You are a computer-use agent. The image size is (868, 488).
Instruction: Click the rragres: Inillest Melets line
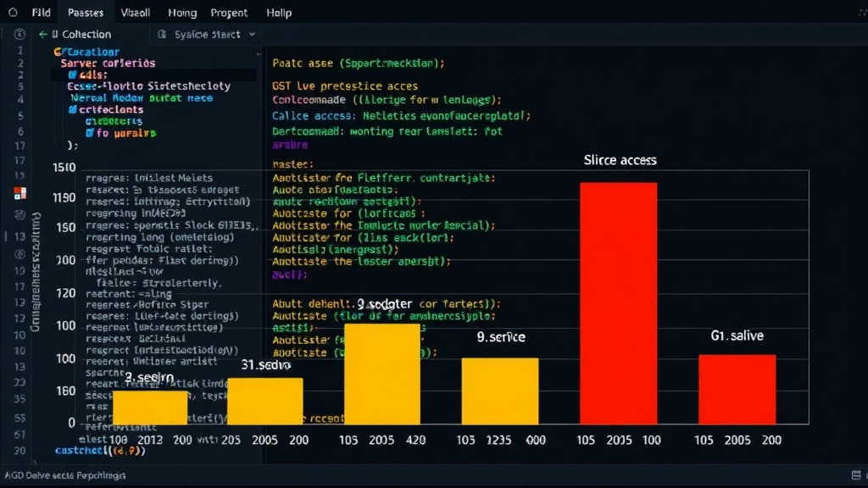click(x=149, y=178)
